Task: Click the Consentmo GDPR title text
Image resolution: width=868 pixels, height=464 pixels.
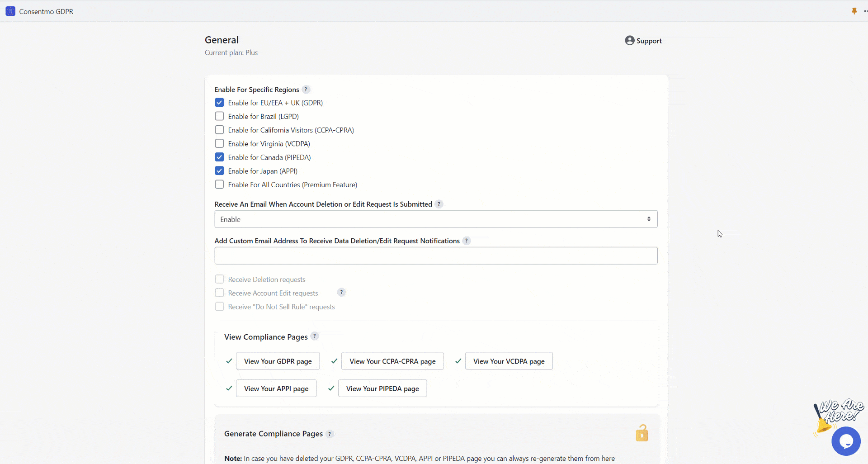Action: (46, 11)
